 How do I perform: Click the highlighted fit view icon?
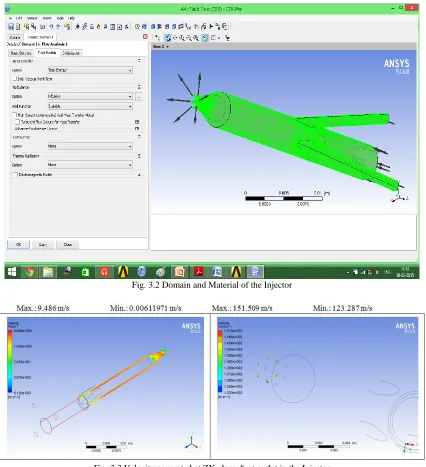coord(205,38)
